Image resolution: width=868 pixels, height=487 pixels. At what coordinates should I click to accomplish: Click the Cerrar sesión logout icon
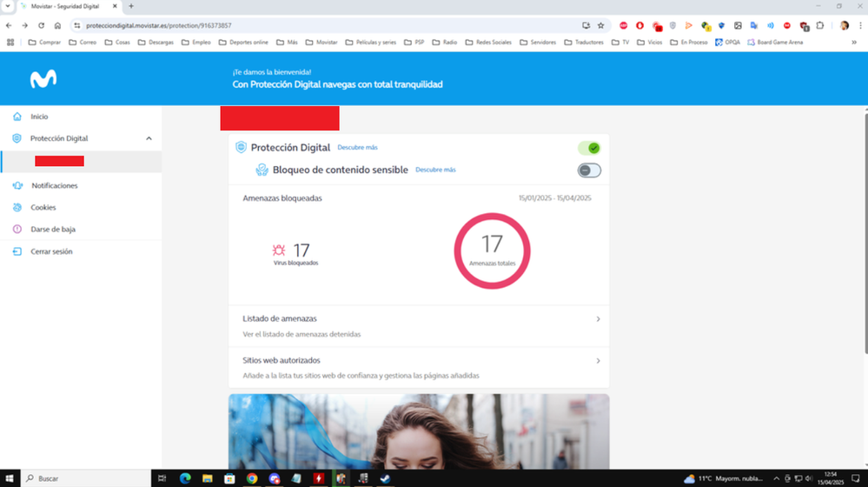pyautogui.click(x=17, y=251)
